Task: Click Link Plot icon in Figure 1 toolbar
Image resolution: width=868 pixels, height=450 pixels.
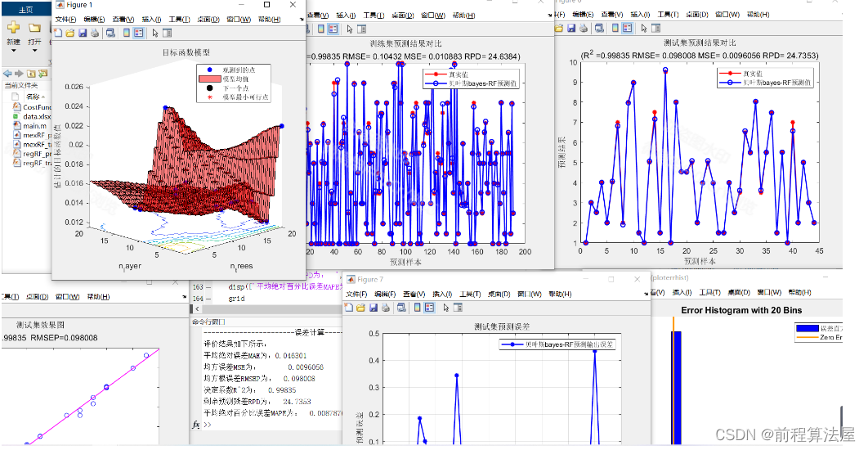Action: [110, 34]
